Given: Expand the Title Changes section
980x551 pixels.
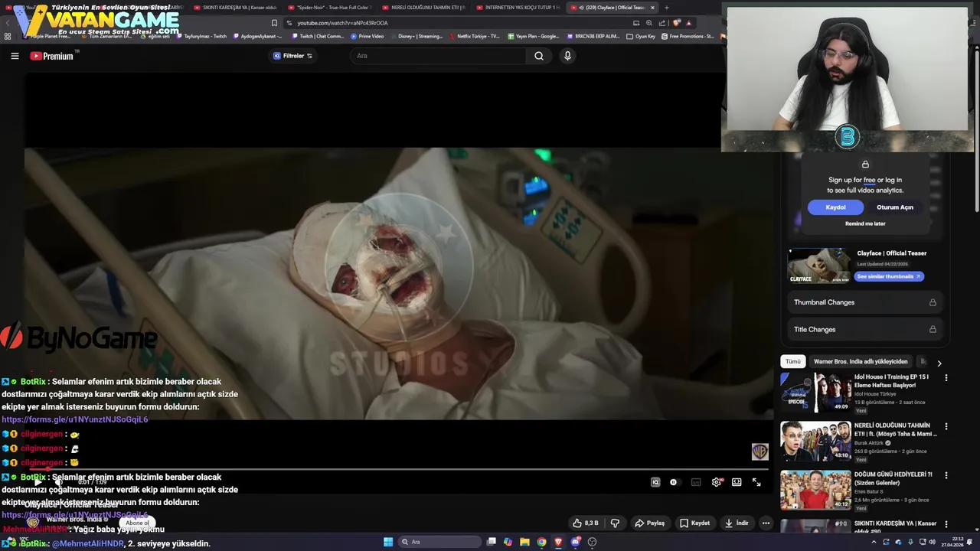Looking at the screenshot, I should tap(865, 330).
